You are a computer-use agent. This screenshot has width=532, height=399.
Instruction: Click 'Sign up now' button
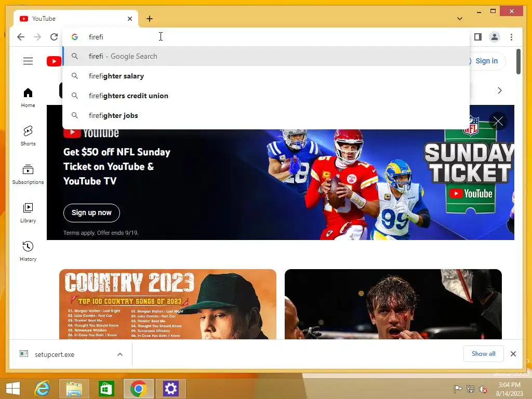[x=91, y=212]
